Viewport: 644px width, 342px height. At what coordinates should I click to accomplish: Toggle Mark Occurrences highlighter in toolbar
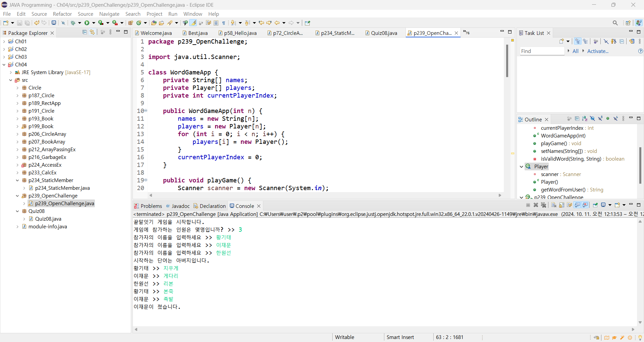(x=193, y=23)
